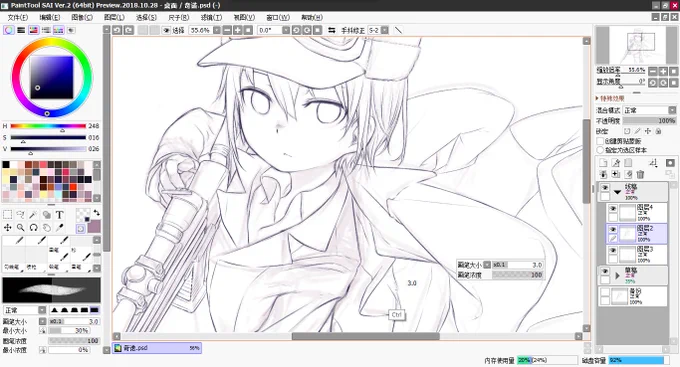
Task: Select the magic wand tool
Action: [33, 215]
